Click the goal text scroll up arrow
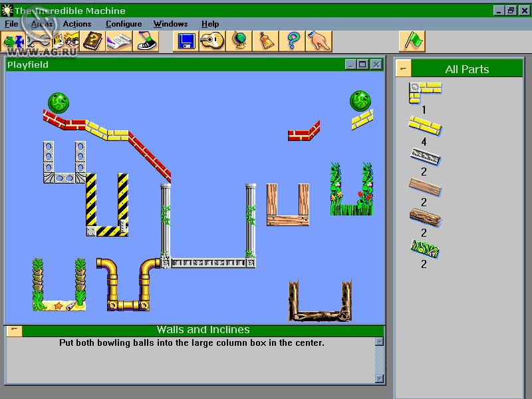The image size is (532, 399). tap(379, 341)
